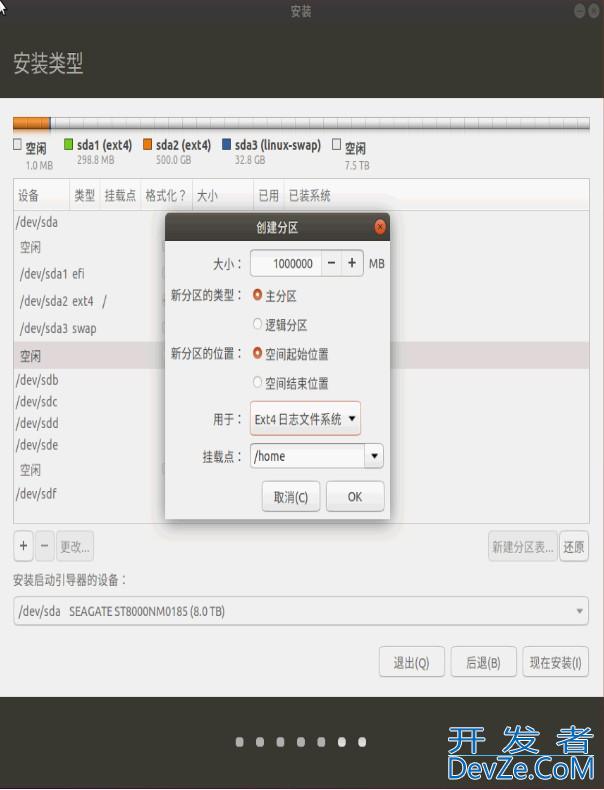Click the 现在安装(I) button
Viewport: 604px width, 790px height.
[x=555, y=662]
